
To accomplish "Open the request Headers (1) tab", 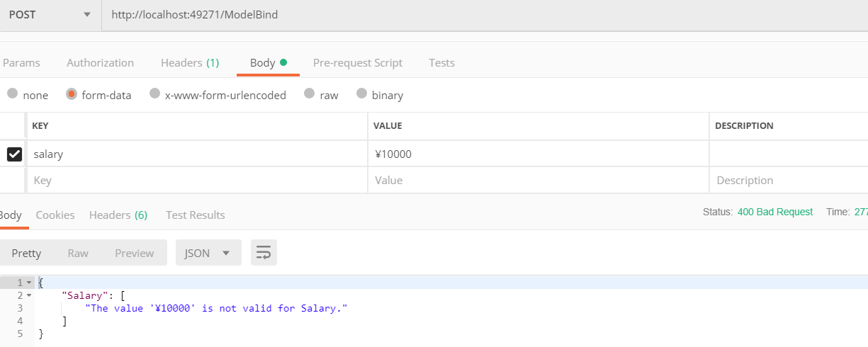I will 189,63.
